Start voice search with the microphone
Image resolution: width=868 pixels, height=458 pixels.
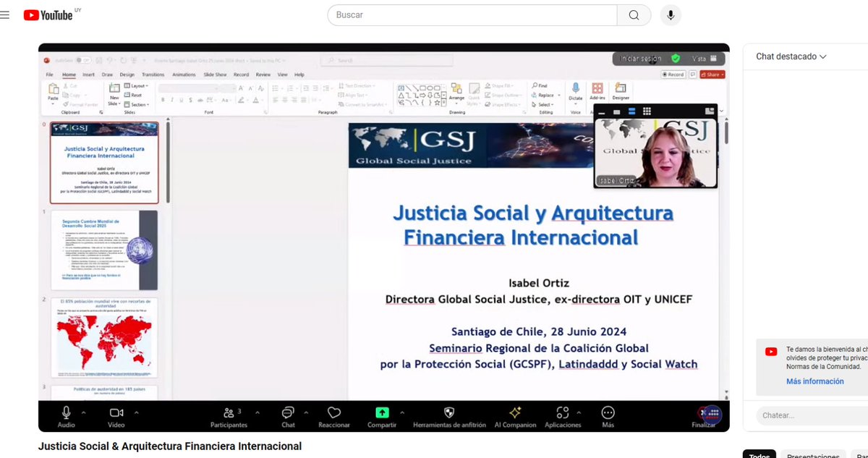[x=671, y=15]
